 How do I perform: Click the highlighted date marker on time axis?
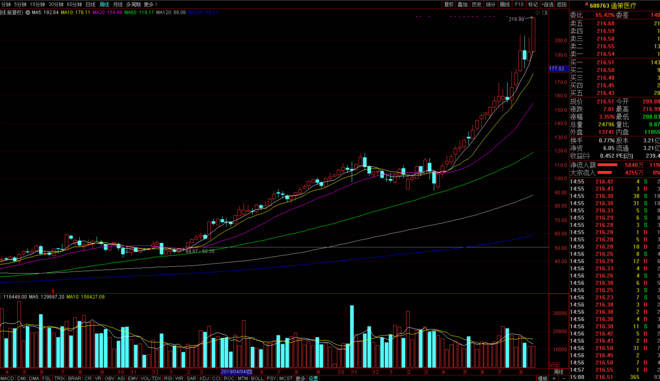[x=237, y=372]
